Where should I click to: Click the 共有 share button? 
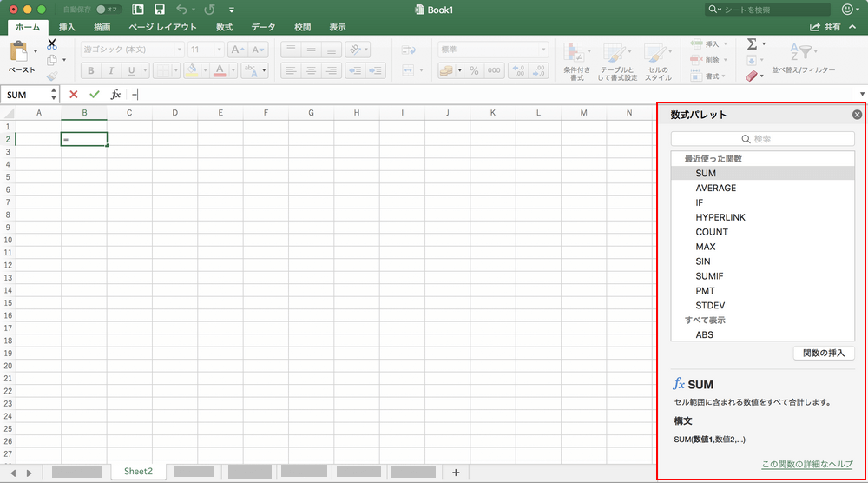pyautogui.click(x=825, y=27)
